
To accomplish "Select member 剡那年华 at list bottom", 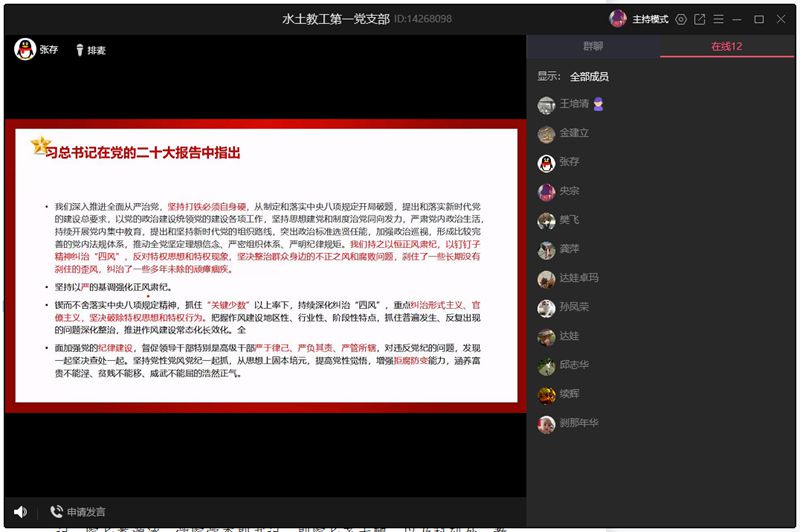I will point(578,424).
